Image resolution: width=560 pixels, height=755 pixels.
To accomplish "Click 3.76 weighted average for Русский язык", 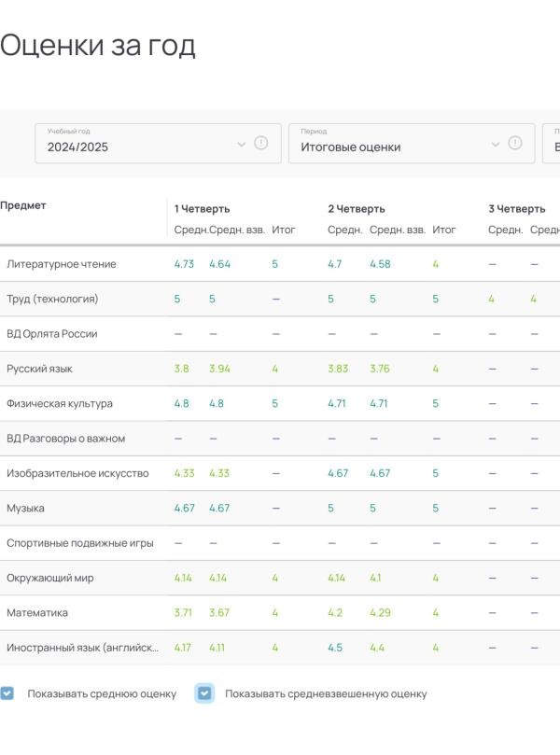I will point(380,369).
